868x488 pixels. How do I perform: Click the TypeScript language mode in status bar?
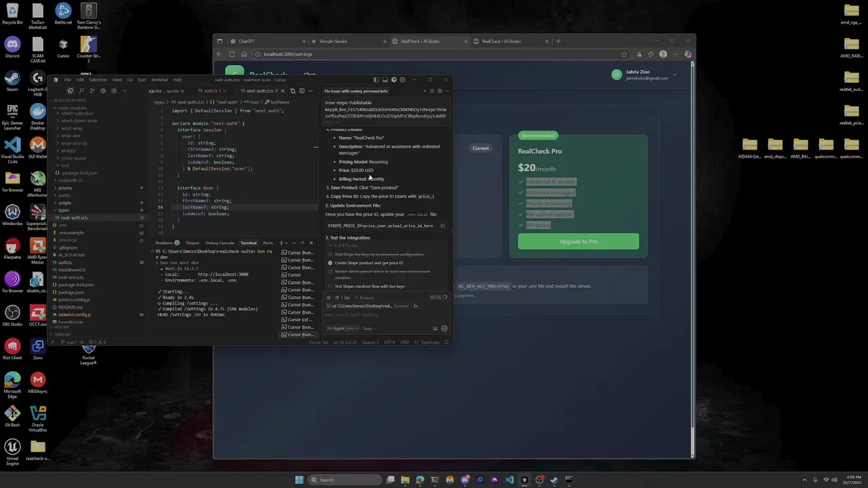click(x=430, y=342)
